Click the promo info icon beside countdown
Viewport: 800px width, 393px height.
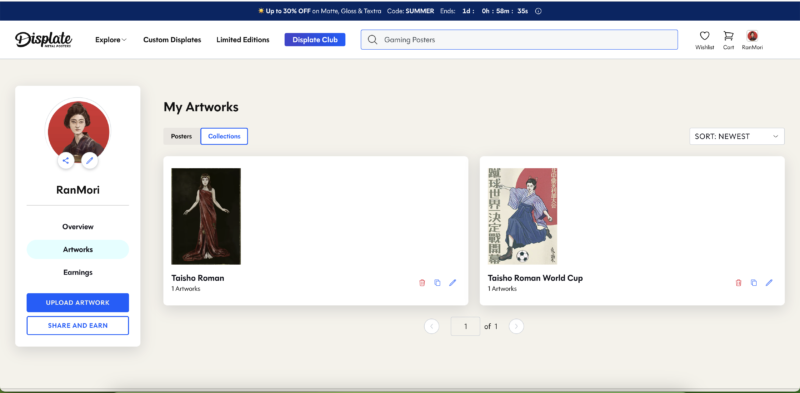(538, 11)
